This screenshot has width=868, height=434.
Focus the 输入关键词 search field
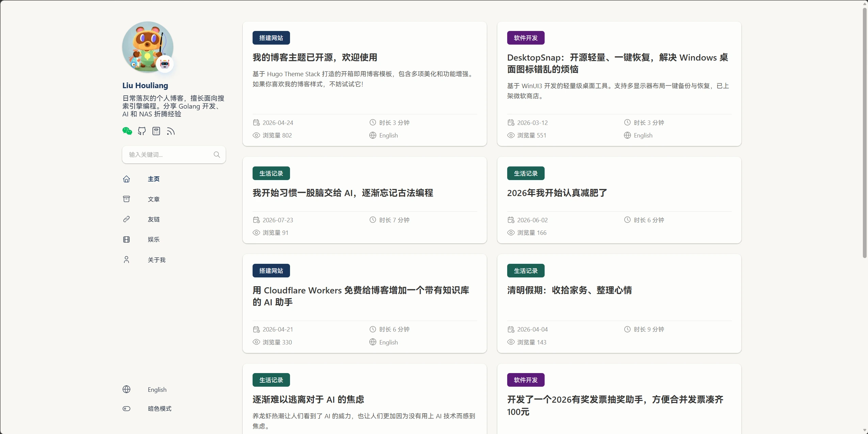174,155
